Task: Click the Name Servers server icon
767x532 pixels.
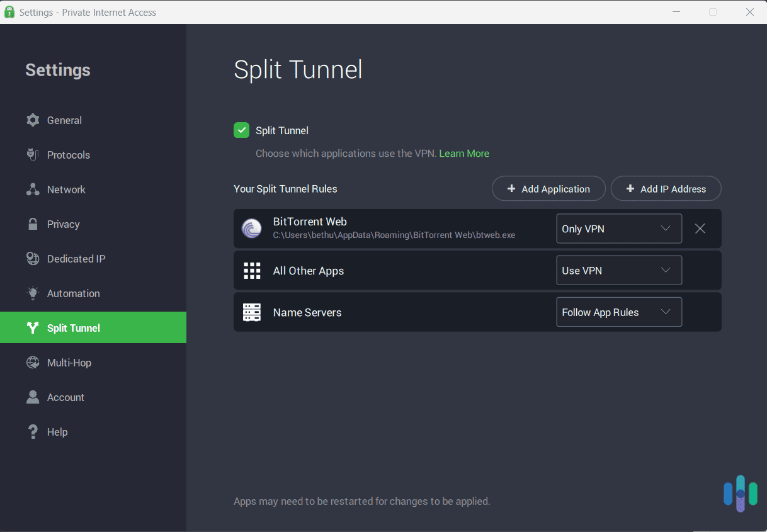Action: [x=252, y=312]
